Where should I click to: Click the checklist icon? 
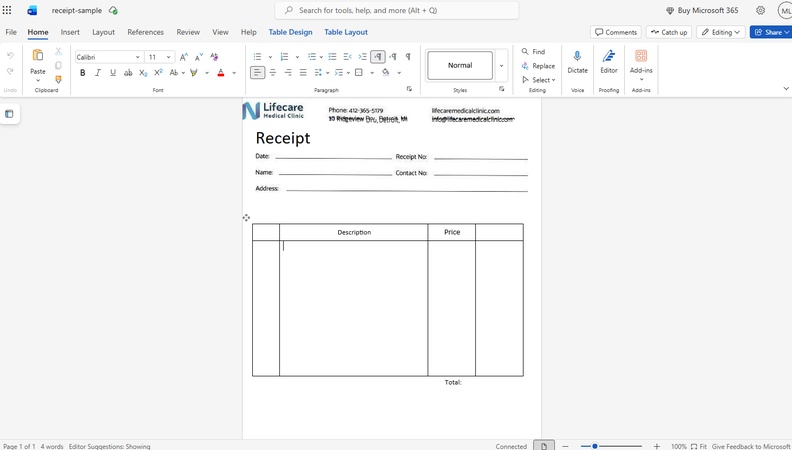332,57
